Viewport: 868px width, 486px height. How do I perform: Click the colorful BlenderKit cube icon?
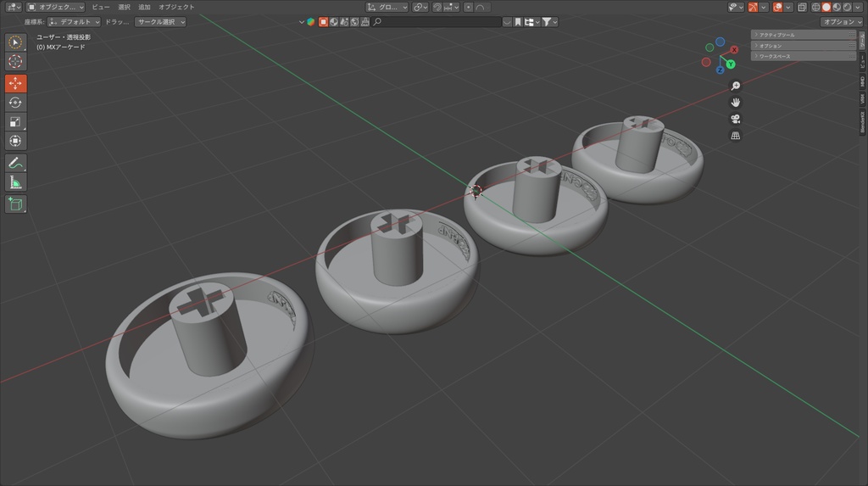pos(311,21)
